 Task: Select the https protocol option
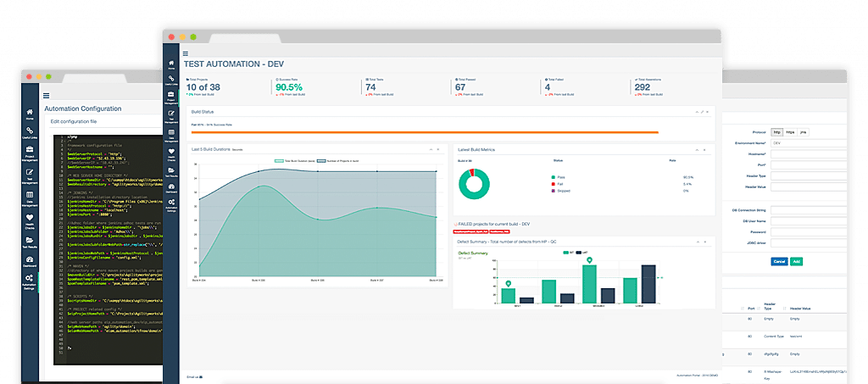[x=791, y=132]
